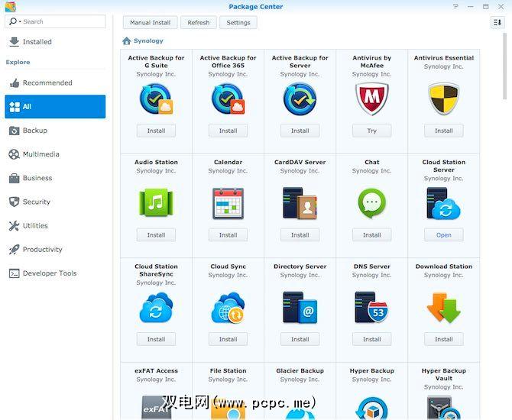512x420 pixels.
Task: Click the vertical scrollbar thumb
Action: click(x=505, y=66)
